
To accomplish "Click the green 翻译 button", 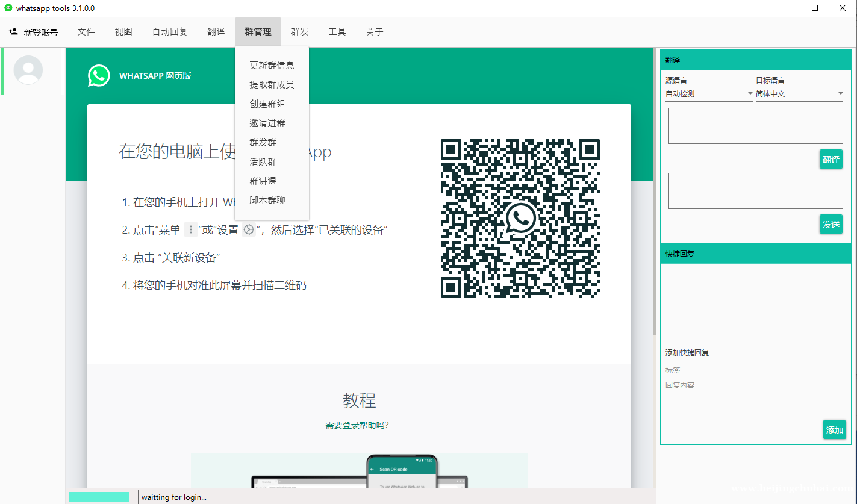I will pyautogui.click(x=831, y=159).
